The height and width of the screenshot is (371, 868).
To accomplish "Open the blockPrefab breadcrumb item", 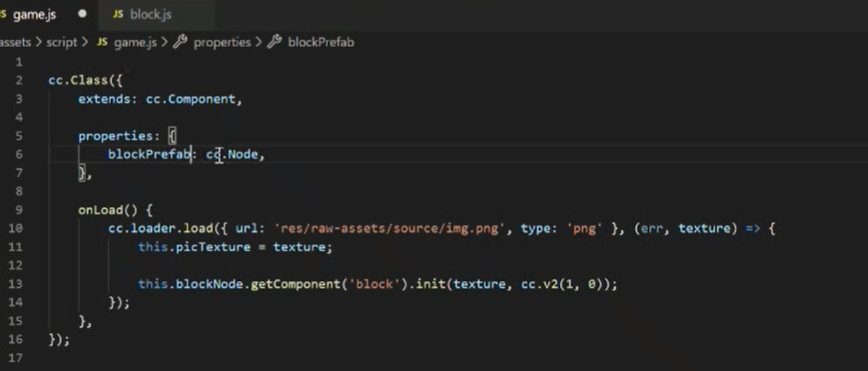I will pos(320,42).
